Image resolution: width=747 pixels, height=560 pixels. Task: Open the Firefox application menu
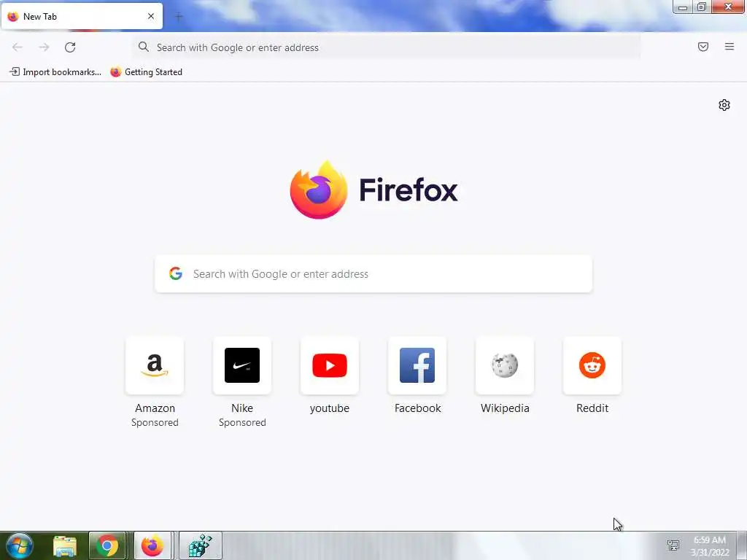tap(729, 47)
